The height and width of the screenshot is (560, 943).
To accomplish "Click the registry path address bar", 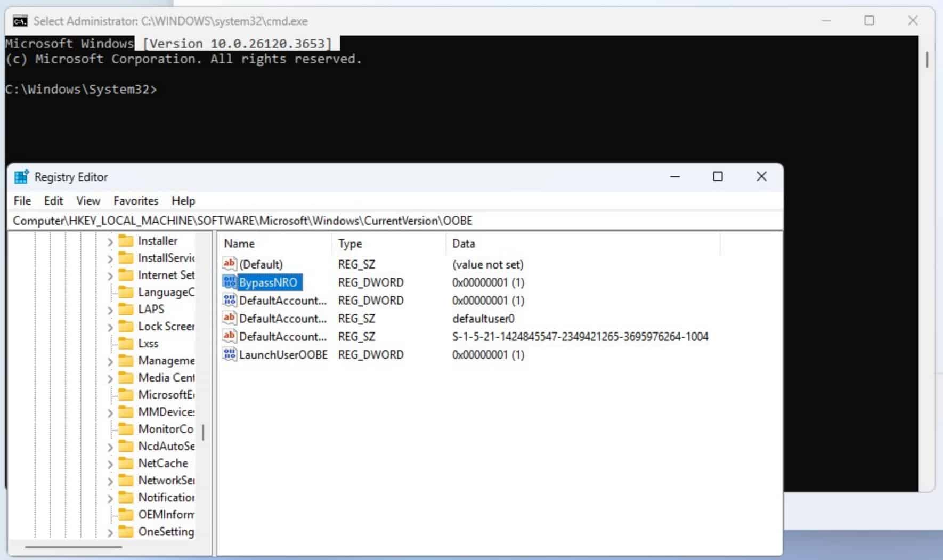I will (395, 221).
